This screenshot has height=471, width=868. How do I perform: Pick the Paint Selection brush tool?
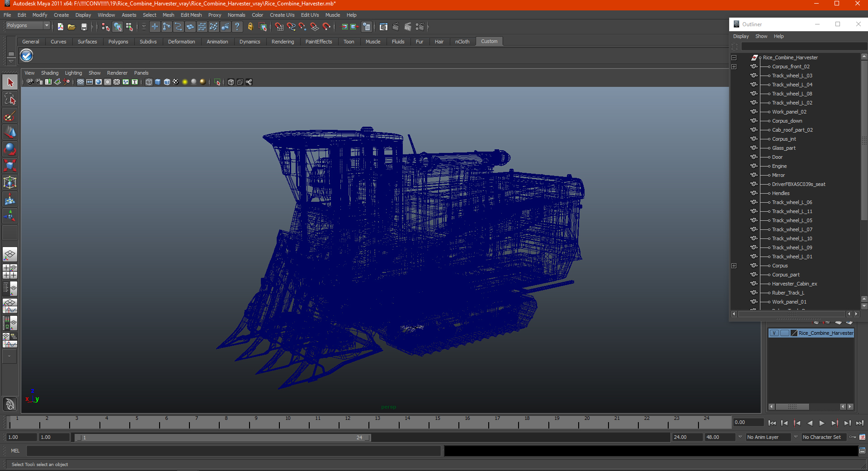point(10,116)
